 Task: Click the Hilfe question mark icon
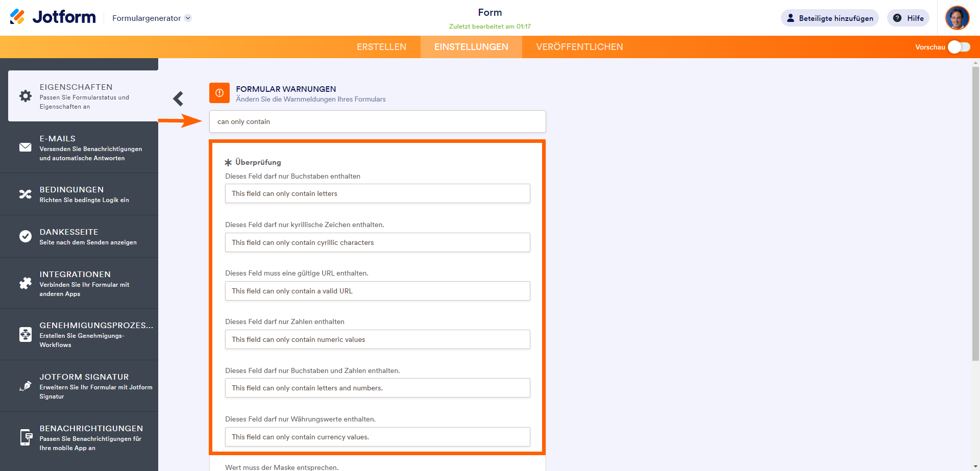tap(897, 18)
